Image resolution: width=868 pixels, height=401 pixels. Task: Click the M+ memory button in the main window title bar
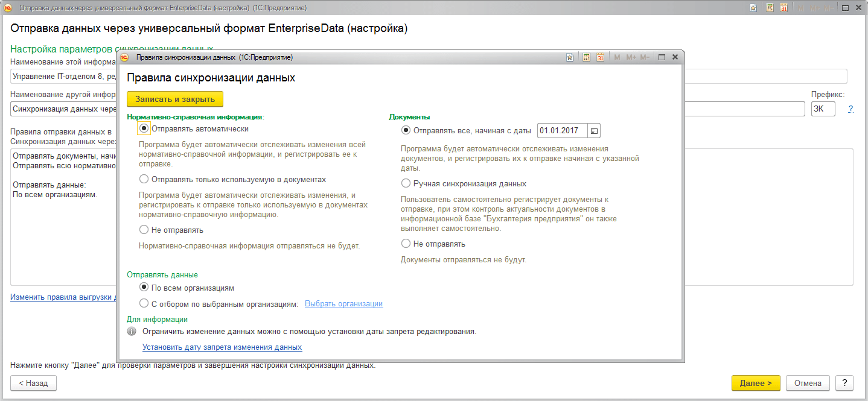pyautogui.click(x=815, y=8)
